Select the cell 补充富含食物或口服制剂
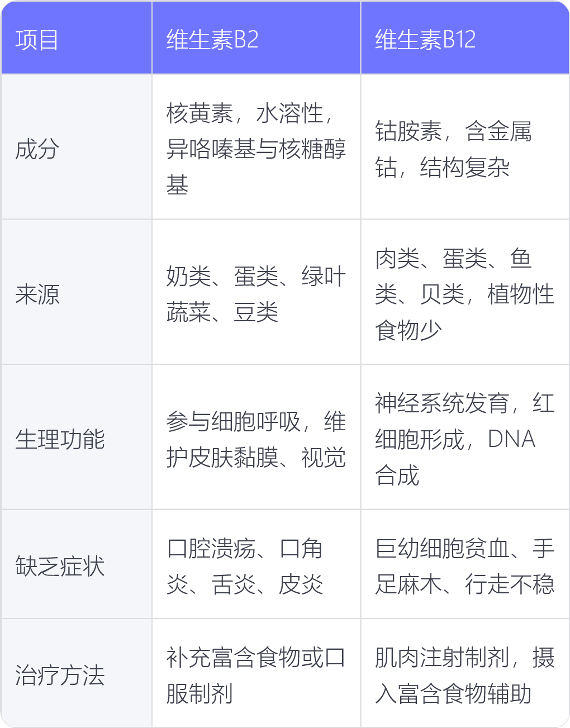The image size is (570, 728). point(256,673)
